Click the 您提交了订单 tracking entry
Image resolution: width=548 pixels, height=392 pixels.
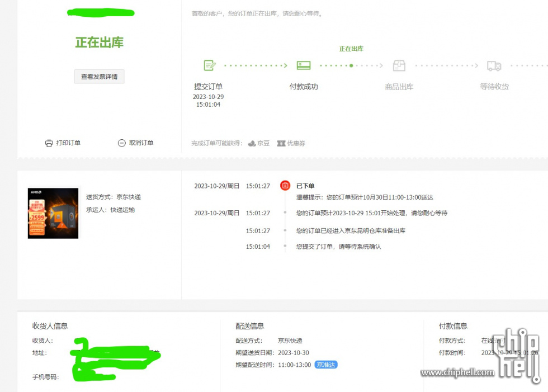click(338, 247)
